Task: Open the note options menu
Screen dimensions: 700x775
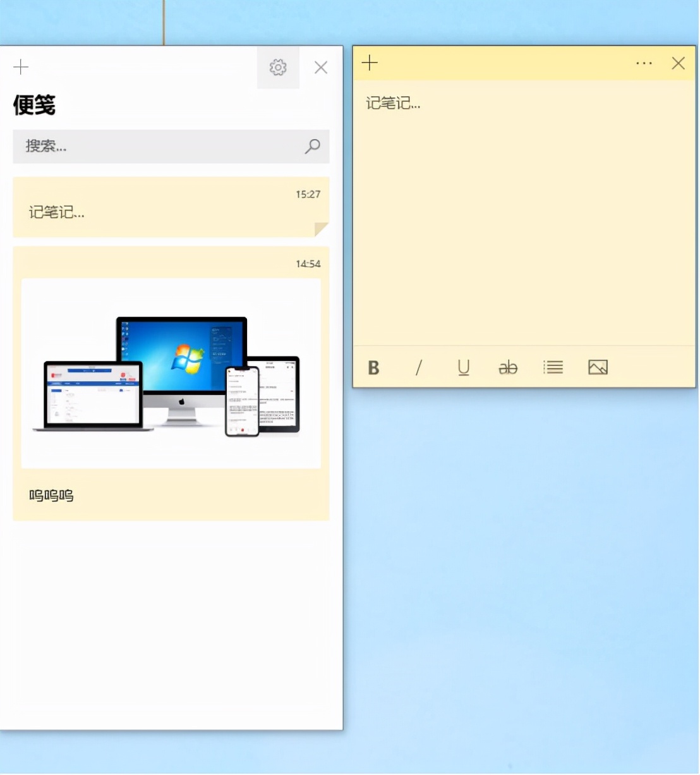Action: (x=644, y=63)
